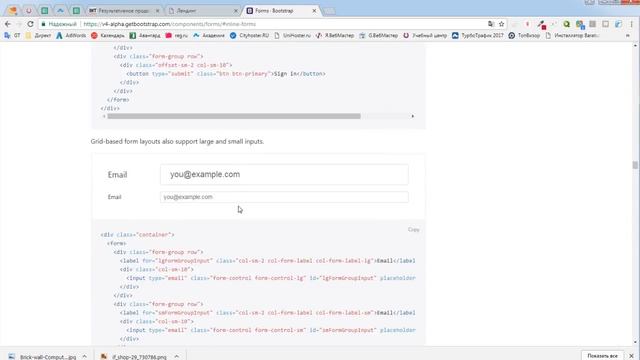640x360 pixels.
Task: Open the G.ВебМастер bookmark
Action: click(x=378, y=36)
